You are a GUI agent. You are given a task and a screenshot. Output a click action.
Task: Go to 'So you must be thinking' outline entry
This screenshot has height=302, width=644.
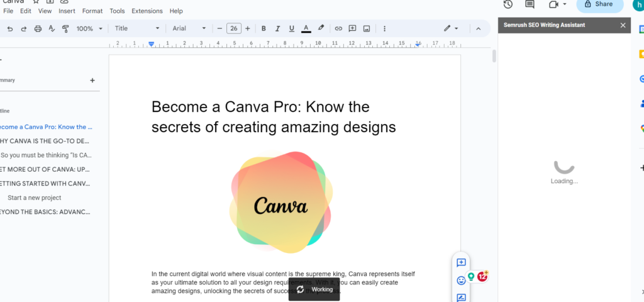pos(46,155)
